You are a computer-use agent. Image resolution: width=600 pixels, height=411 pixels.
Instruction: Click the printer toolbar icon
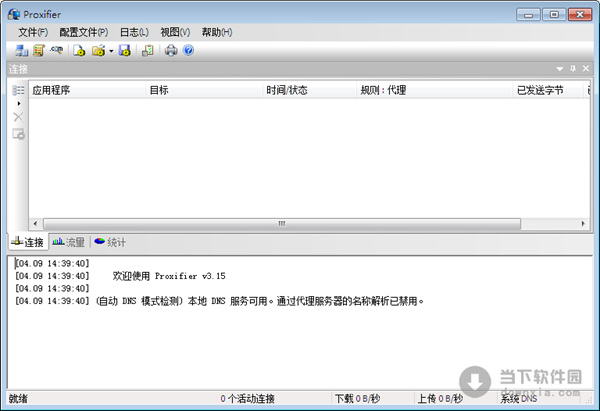click(x=171, y=51)
